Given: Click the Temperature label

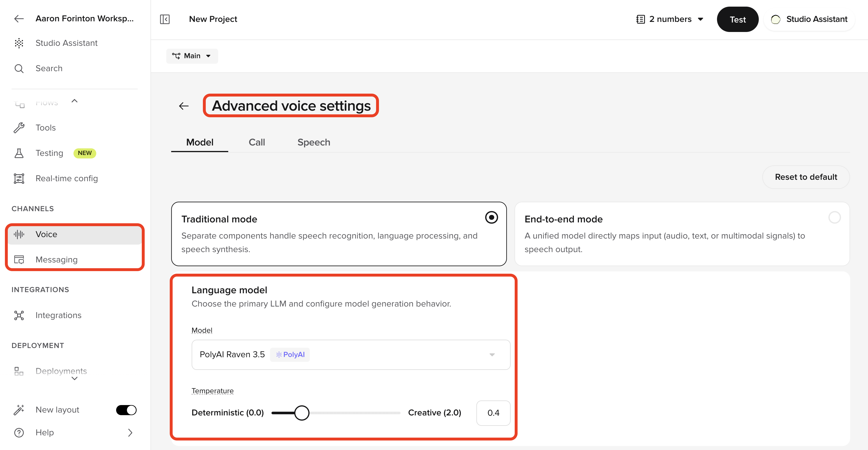Looking at the screenshot, I should click(212, 391).
